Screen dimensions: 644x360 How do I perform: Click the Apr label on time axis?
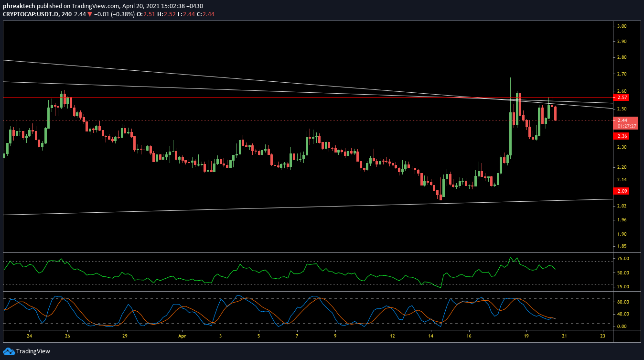[182, 336]
